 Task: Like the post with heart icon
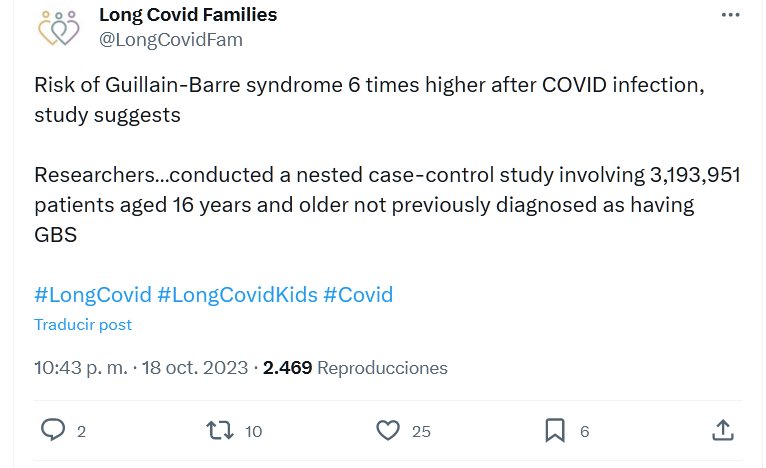(x=388, y=430)
